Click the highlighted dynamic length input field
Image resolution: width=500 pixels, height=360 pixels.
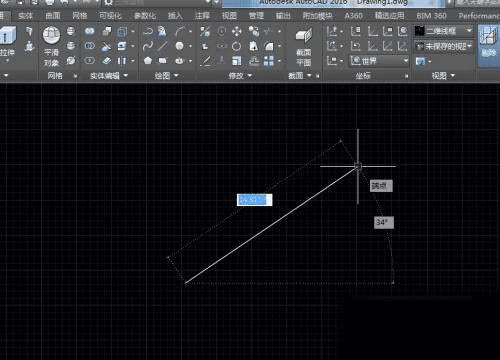coord(254,200)
